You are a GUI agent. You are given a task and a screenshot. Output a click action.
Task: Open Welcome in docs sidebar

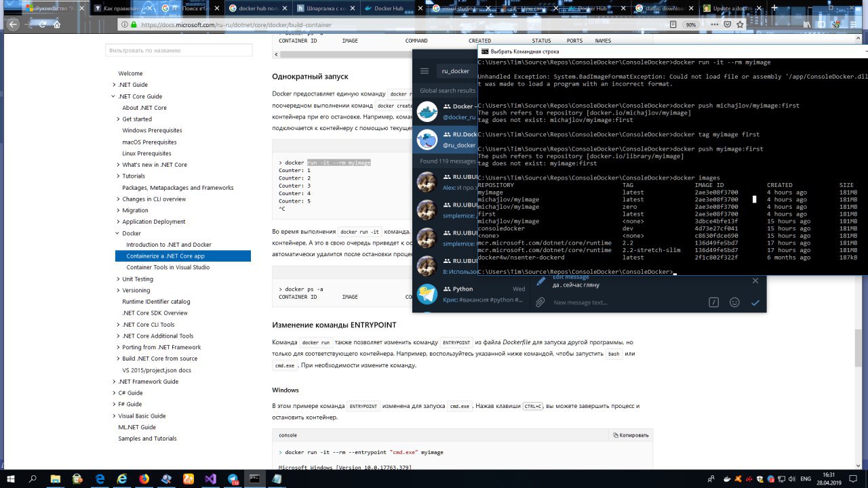[130, 73]
